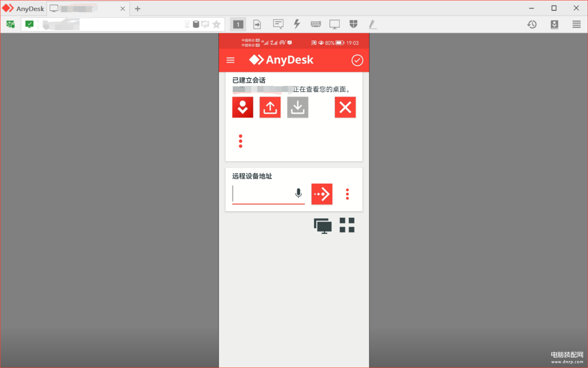Open the lightning bolt actions menu
The height and width of the screenshot is (368, 588).
click(297, 24)
